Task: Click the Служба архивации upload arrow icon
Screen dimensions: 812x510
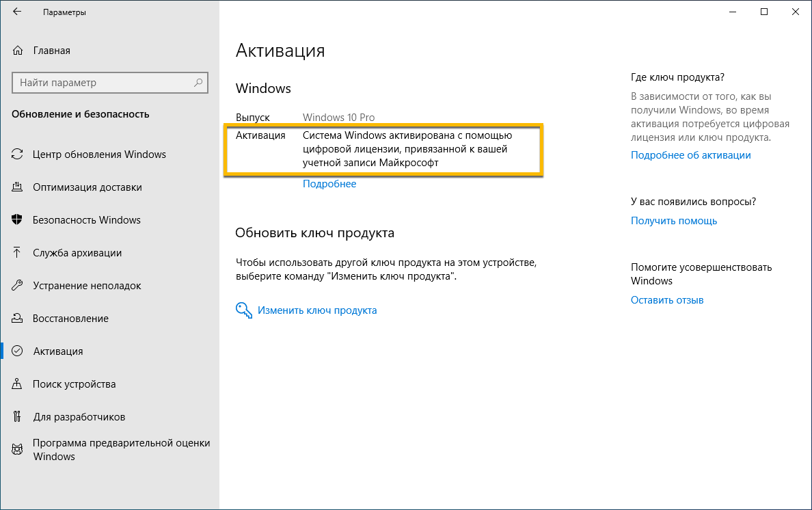Action: tap(18, 253)
